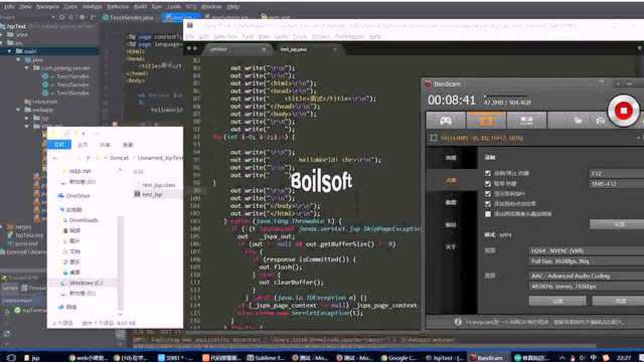This screenshot has height=362, width=644.
Task: Stop the Bandicam recording with red button
Action: 624,111
